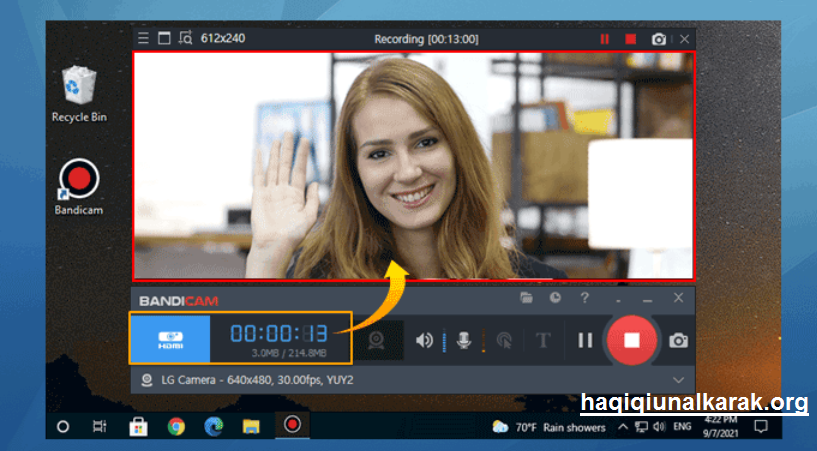Open Recycle Bin desktop icon
Screen dimensions: 817x451
(79, 94)
